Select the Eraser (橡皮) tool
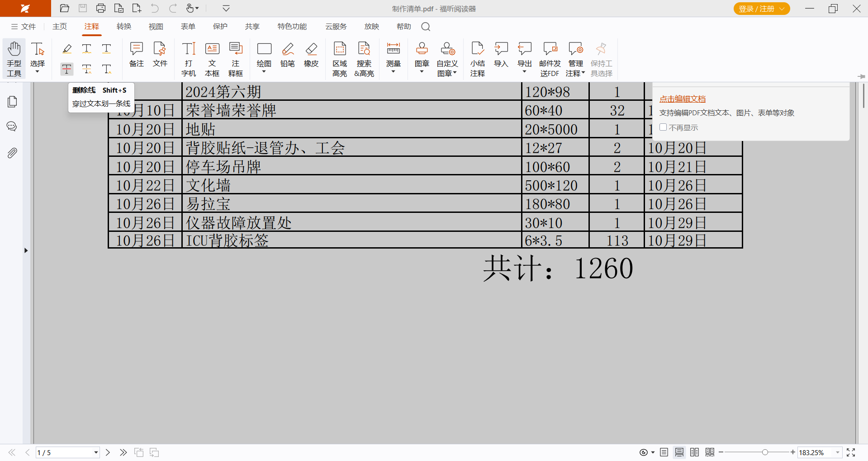This screenshot has height=461, width=868. pos(311,55)
